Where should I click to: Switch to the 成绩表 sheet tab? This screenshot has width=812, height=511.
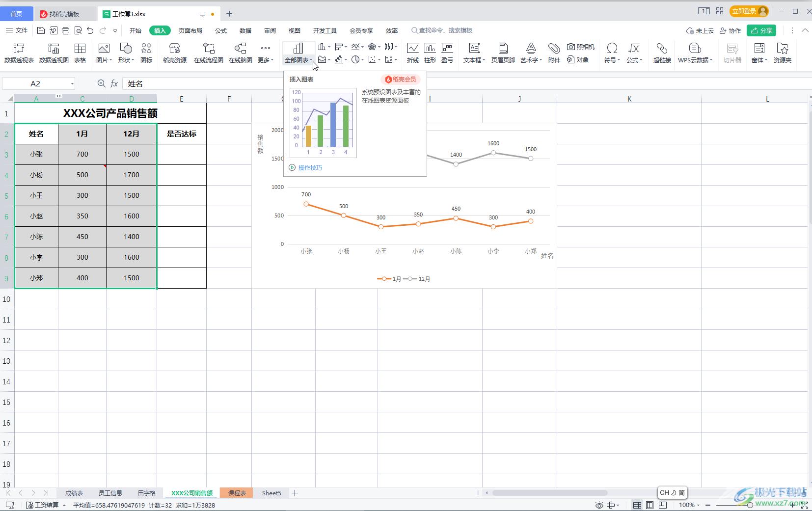pyautogui.click(x=74, y=493)
